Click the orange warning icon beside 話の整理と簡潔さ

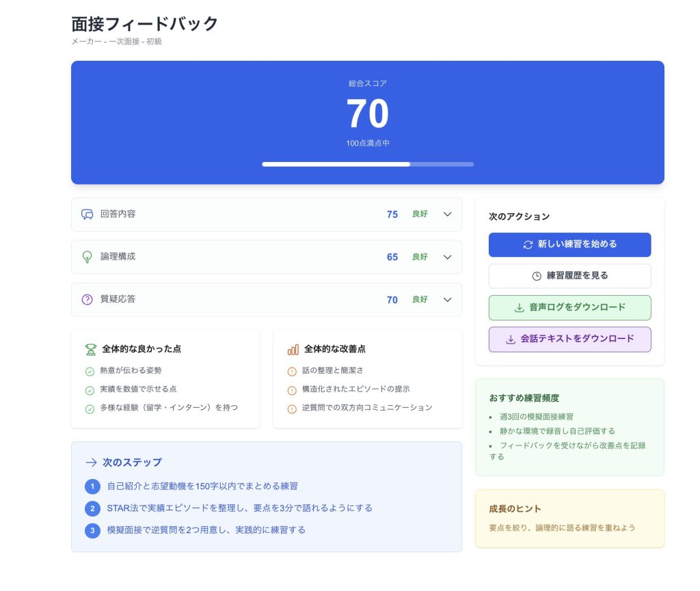point(292,372)
